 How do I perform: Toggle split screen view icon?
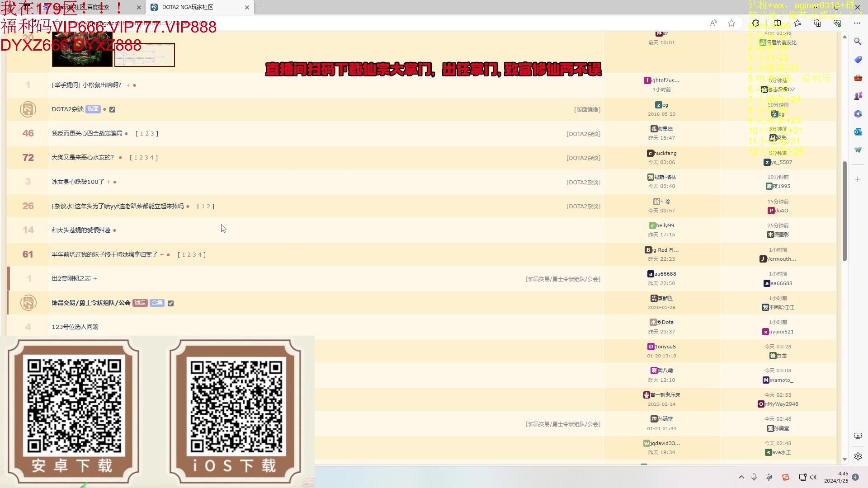pyautogui.click(x=777, y=23)
